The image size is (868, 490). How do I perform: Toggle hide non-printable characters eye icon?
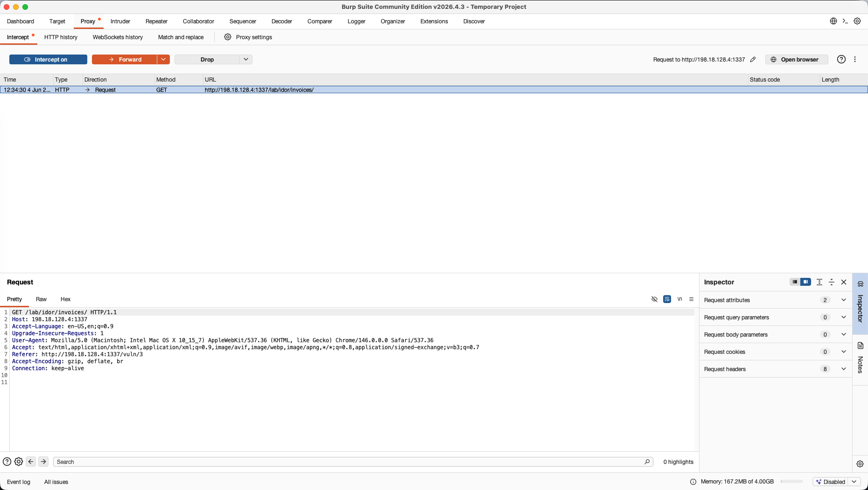654,299
